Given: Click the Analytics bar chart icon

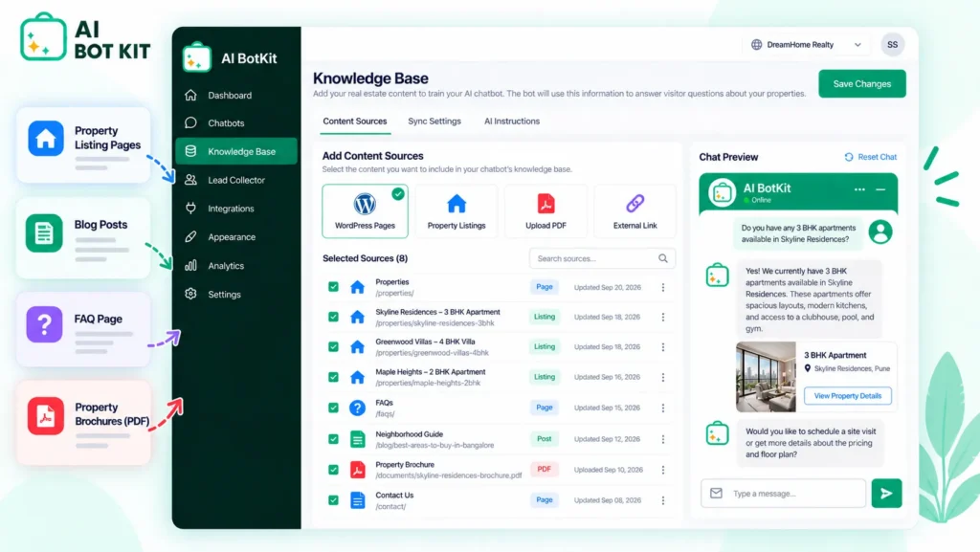Looking at the screenshot, I should 190,265.
